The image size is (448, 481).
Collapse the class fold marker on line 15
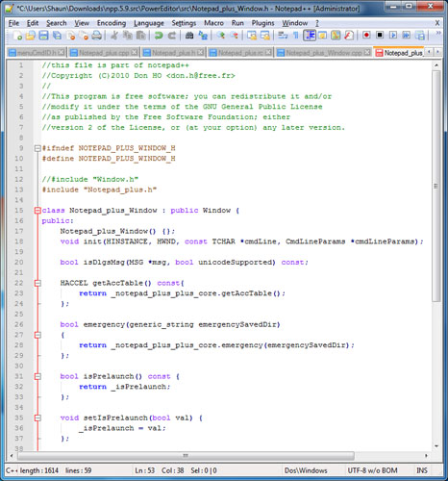coord(37,211)
